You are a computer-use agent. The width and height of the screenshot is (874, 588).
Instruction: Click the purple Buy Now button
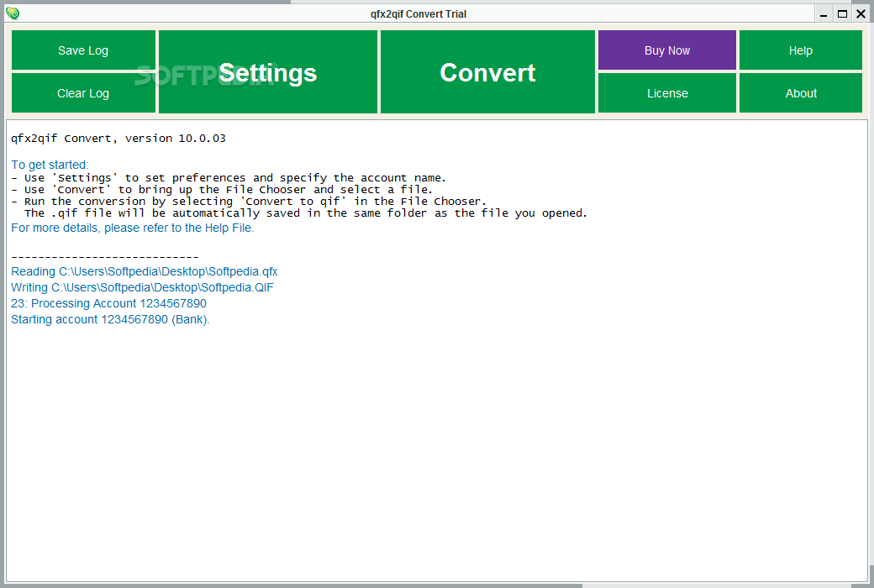(x=667, y=50)
